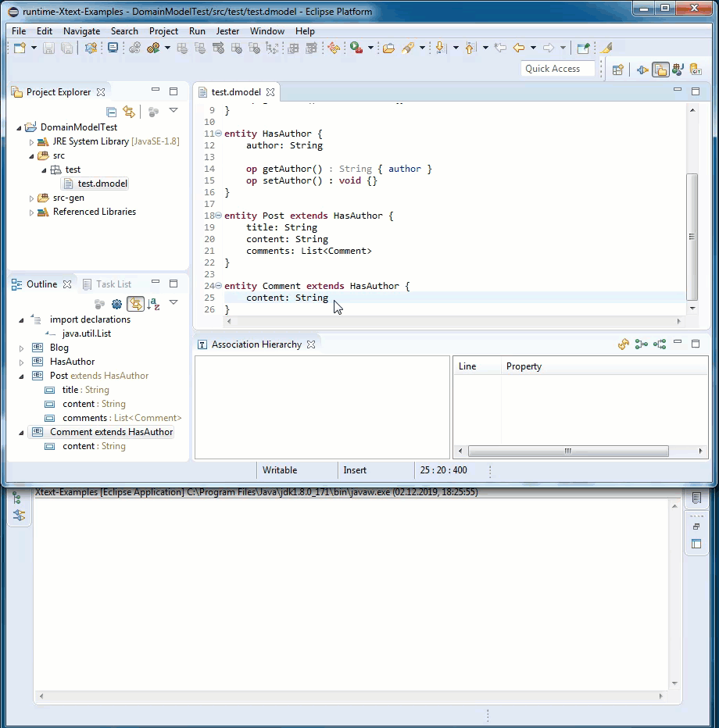
Task: Toggle Link with Editor in Project Explorer
Action: (131, 111)
